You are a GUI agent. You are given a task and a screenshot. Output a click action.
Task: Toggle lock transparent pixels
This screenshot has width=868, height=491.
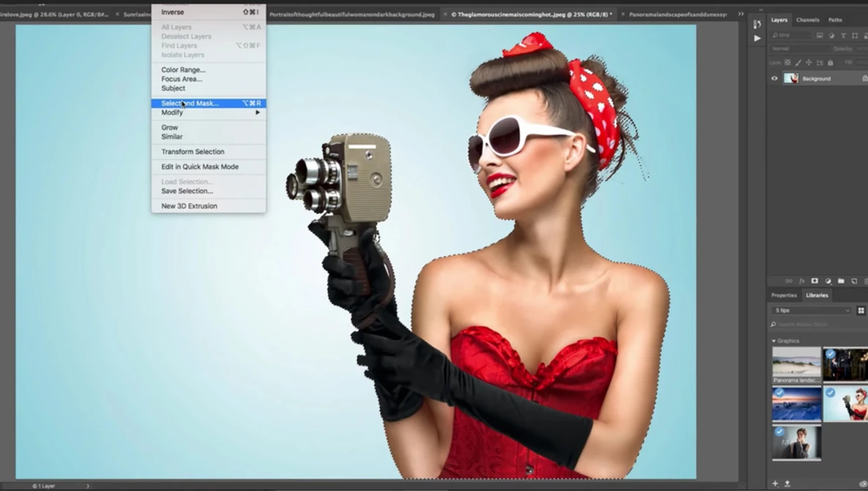point(787,62)
